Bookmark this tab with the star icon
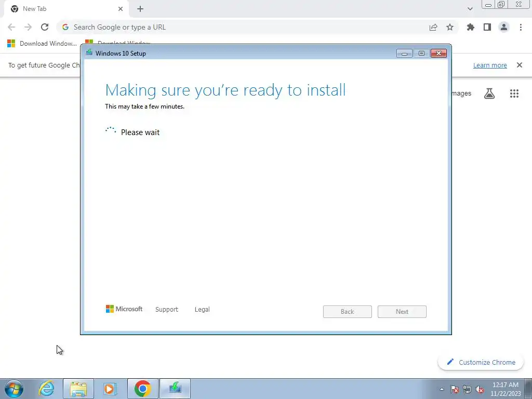The image size is (532, 399). (450, 27)
